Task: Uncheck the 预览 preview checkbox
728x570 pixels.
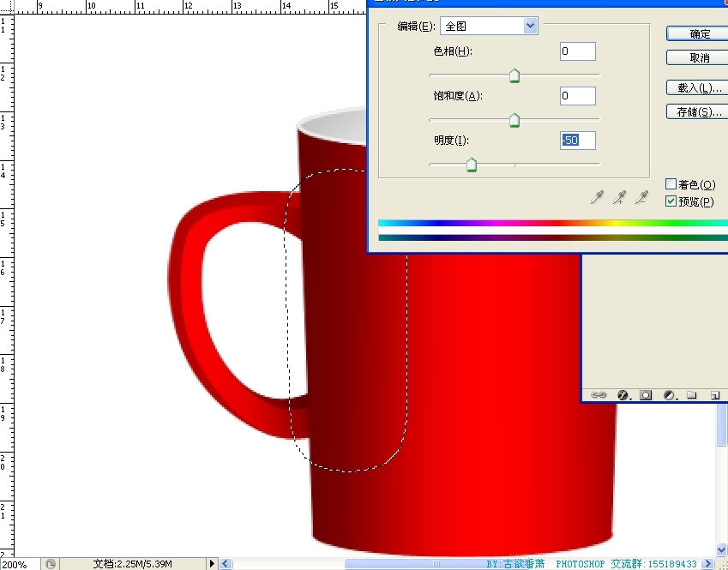Action: click(x=671, y=201)
